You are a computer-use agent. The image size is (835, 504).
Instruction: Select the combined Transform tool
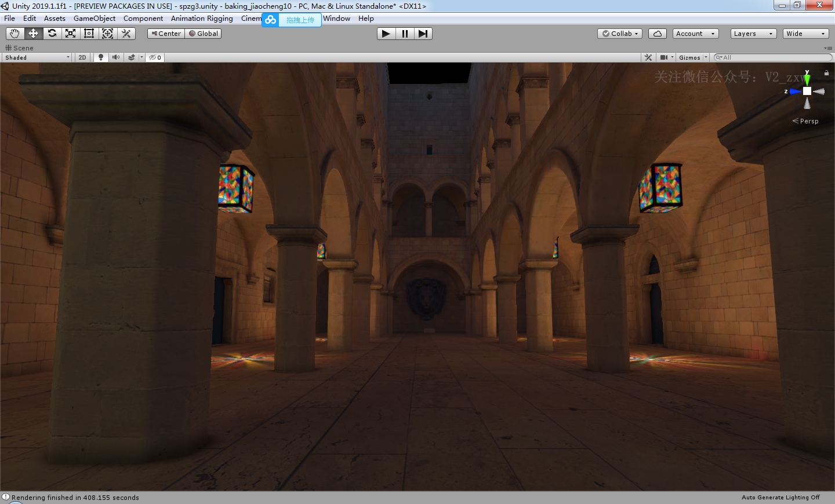[107, 34]
